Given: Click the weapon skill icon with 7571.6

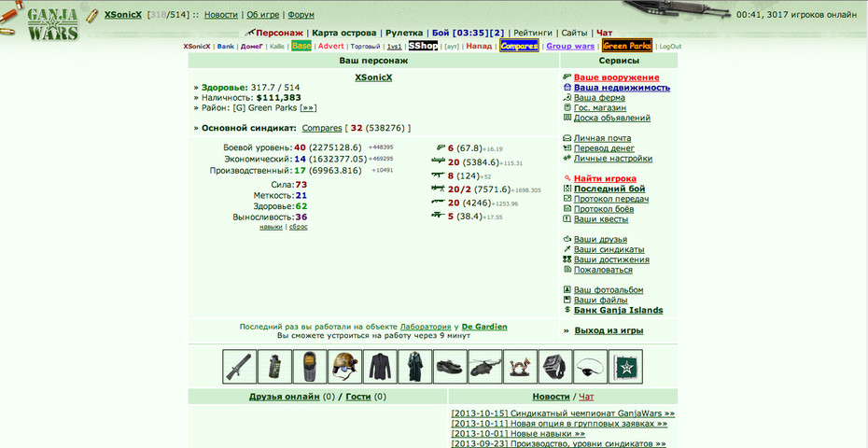Looking at the screenshot, I should click(x=439, y=189).
